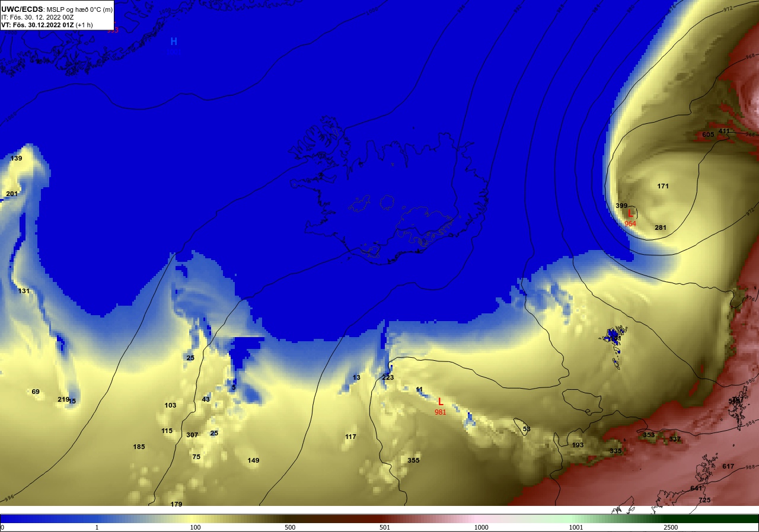Click the 335 height value

616,451
